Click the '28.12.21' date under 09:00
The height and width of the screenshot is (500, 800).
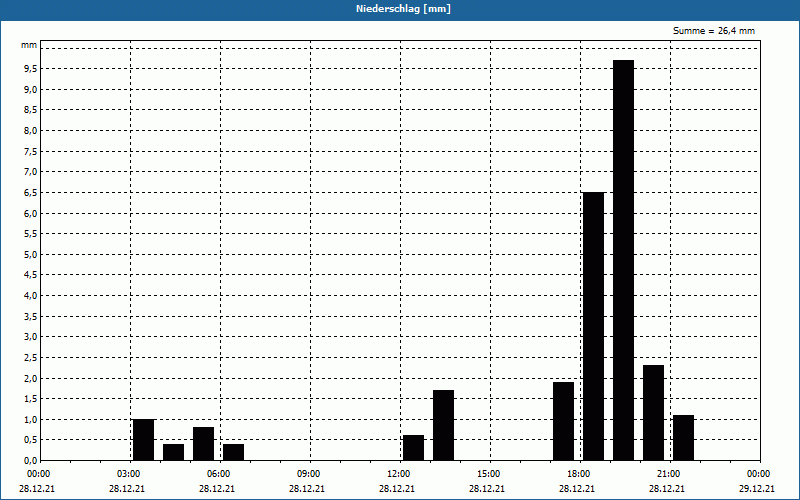[307, 489]
